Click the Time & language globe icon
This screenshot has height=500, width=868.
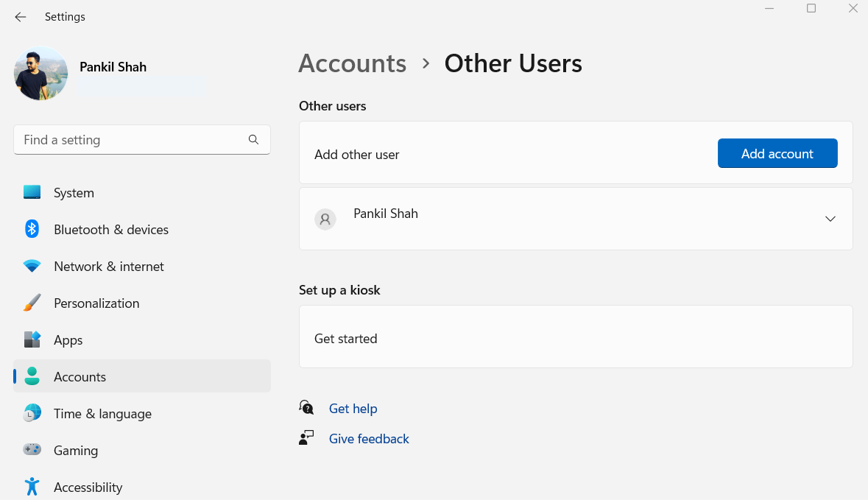click(32, 413)
